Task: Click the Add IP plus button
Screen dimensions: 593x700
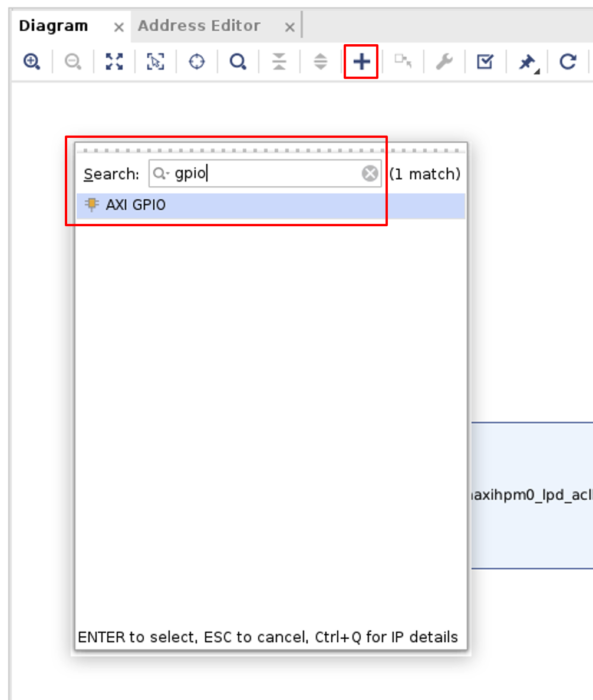Action: (x=361, y=61)
